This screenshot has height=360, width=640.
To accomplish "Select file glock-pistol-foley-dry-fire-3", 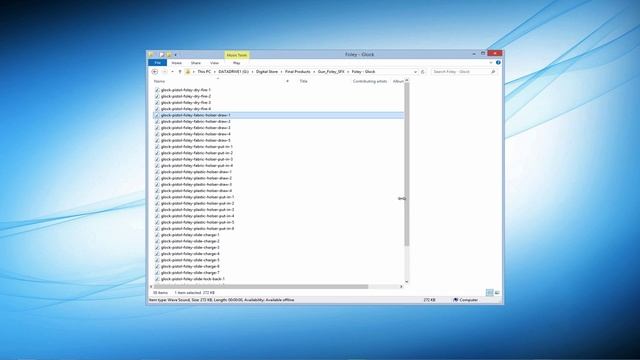I will (186, 102).
